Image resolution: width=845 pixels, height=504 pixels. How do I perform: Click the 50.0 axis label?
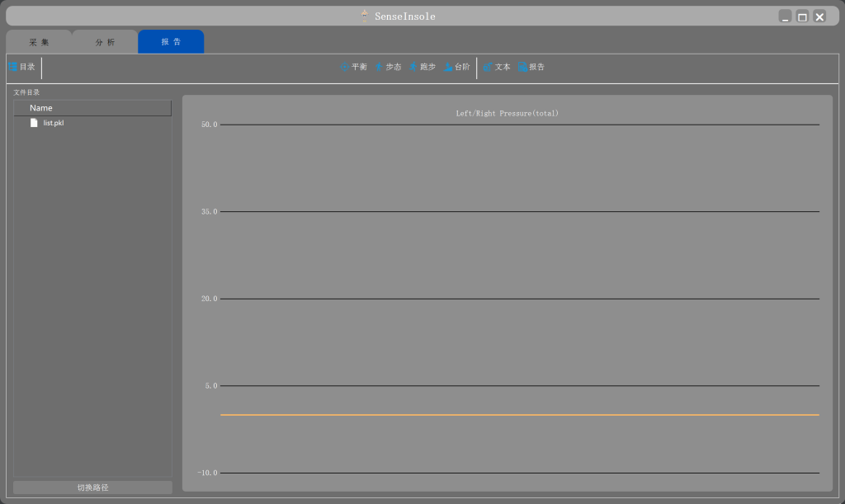[209, 125]
